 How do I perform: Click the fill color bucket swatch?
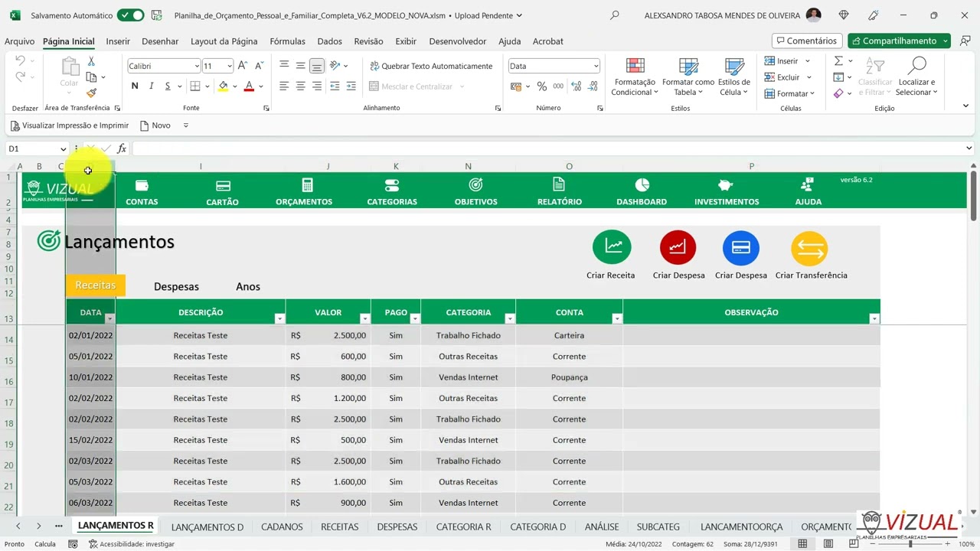click(x=223, y=86)
